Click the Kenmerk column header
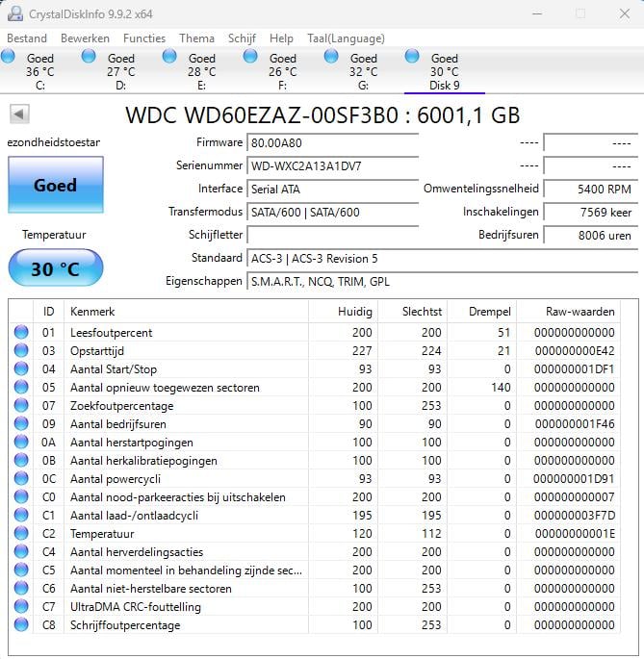The image size is (644, 659). click(186, 312)
